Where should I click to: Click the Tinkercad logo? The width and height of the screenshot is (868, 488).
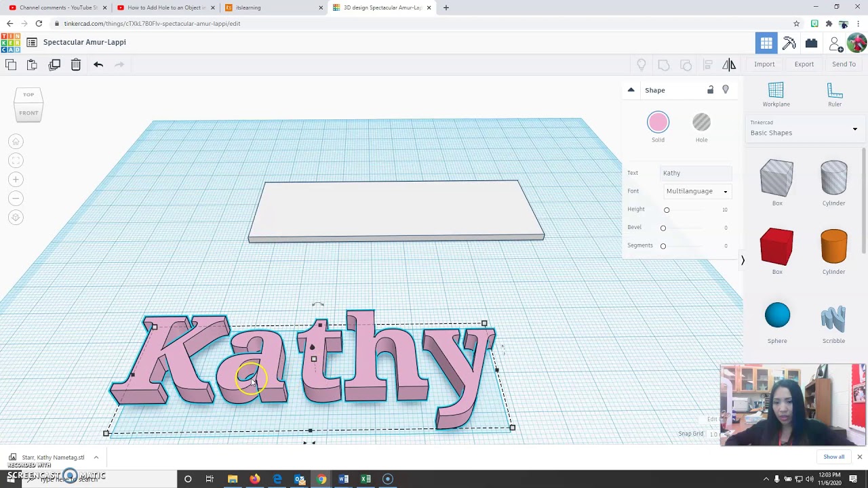(10, 42)
